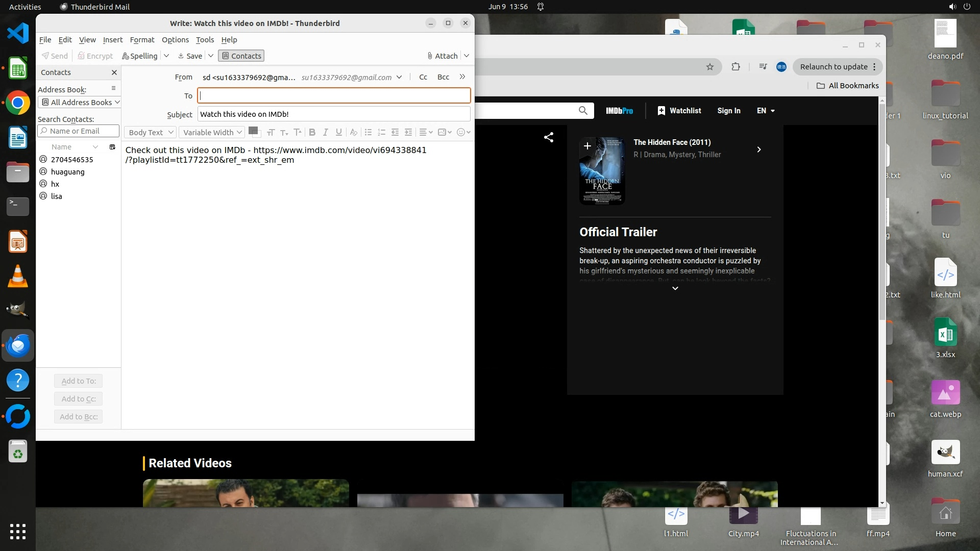The width and height of the screenshot is (980, 551).
Task: Toggle the Contacts sidebar button
Action: (241, 56)
